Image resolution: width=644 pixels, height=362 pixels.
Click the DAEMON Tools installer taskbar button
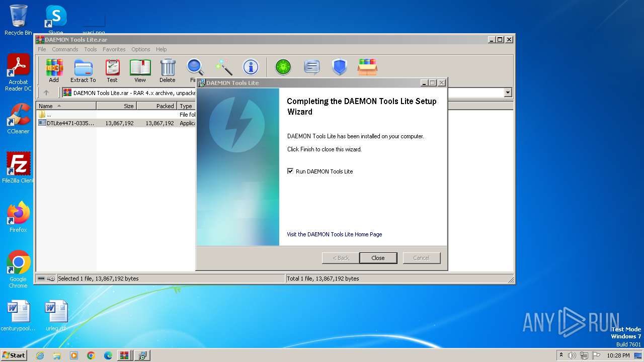[142, 355]
